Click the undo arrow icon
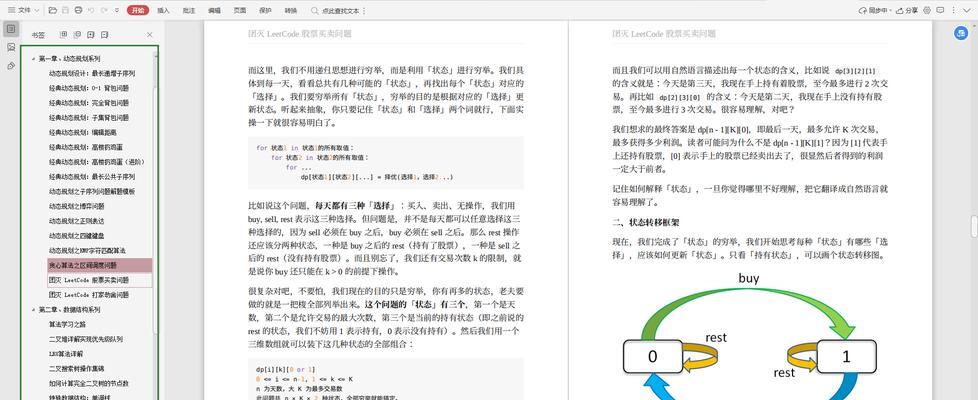Viewport: 978px width, 400px height. [90, 11]
